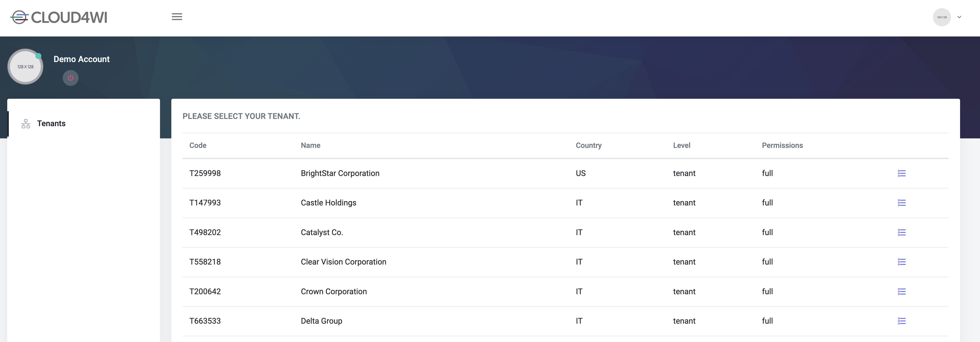Choose Castle Holdings tenant name

pyautogui.click(x=328, y=203)
